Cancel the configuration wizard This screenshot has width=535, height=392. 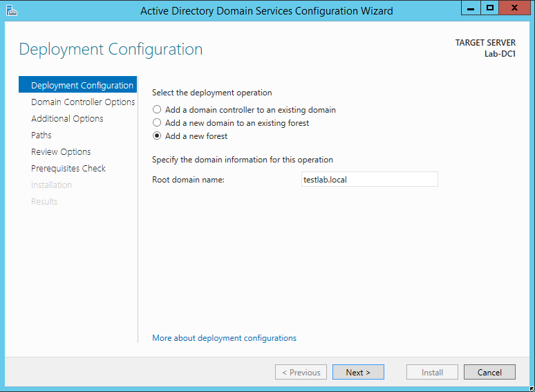[x=489, y=372]
